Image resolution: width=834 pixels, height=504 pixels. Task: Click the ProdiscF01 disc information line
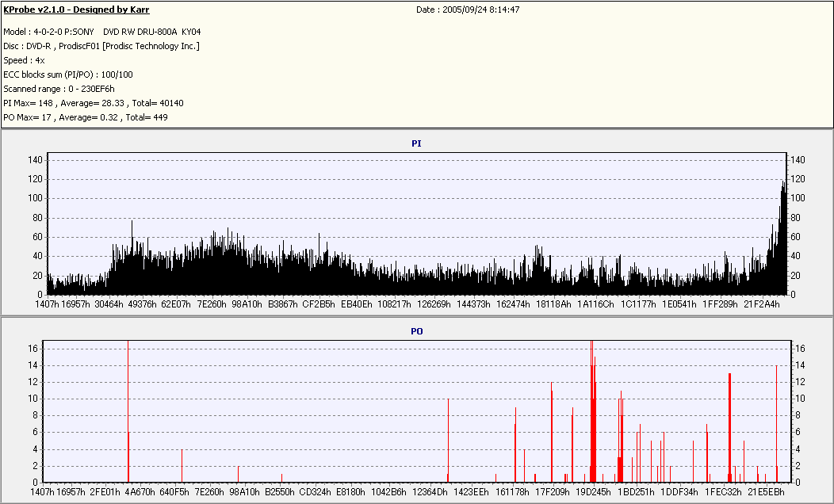101,46
